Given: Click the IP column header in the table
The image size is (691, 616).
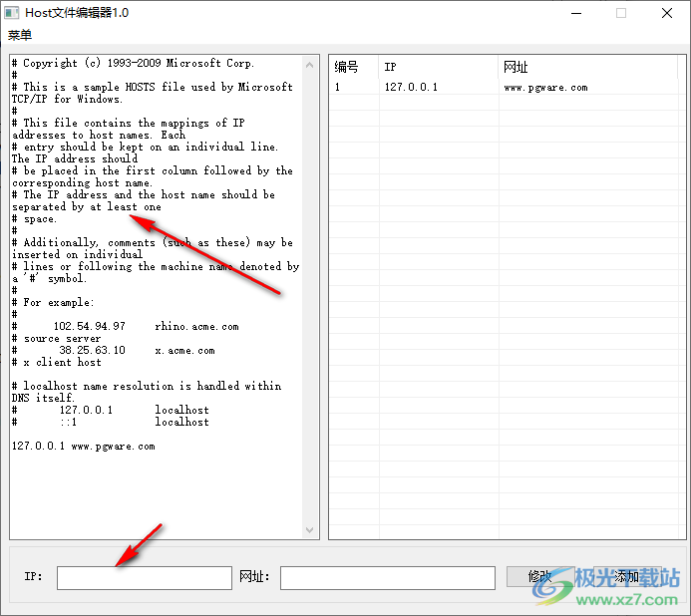Looking at the screenshot, I should point(437,68).
